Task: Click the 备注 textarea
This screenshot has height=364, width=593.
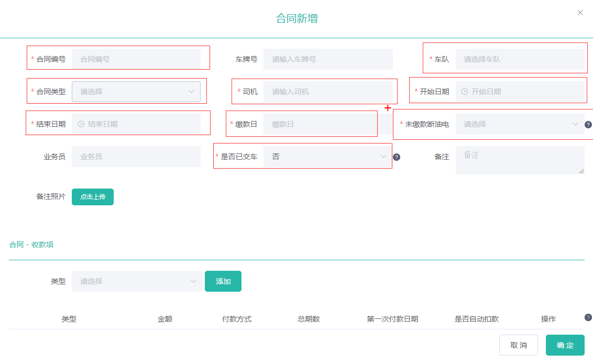Action: tap(520, 160)
